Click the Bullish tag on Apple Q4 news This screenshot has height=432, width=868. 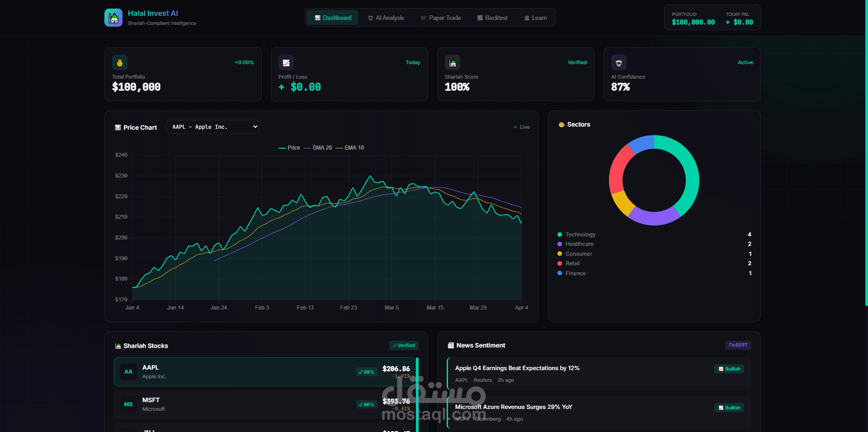[x=729, y=369]
